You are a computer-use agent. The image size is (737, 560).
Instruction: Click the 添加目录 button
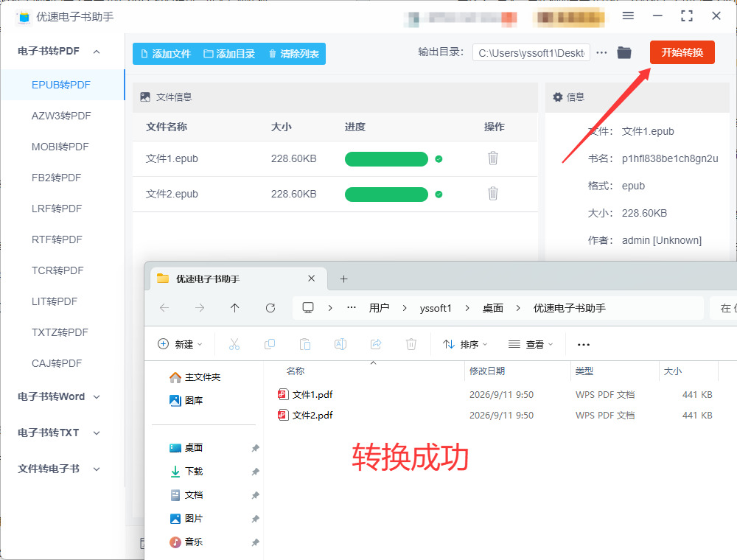pyautogui.click(x=229, y=54)
